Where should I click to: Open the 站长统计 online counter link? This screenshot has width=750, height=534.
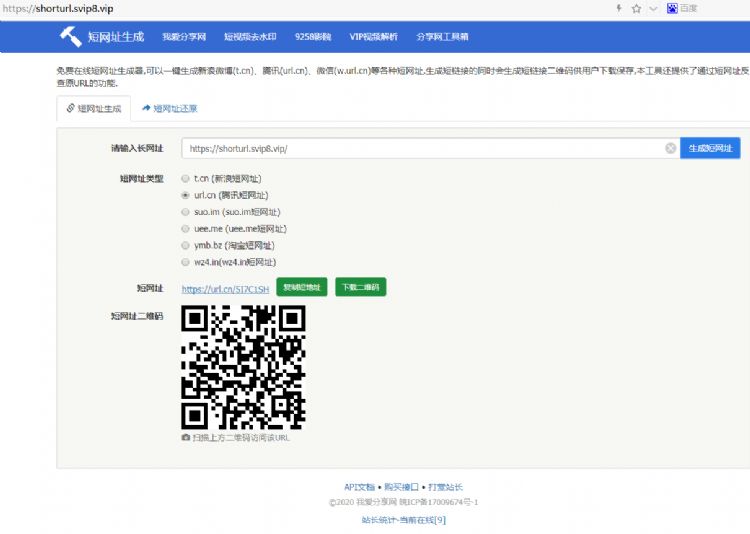pyautogui.click(x=404, y=520)
